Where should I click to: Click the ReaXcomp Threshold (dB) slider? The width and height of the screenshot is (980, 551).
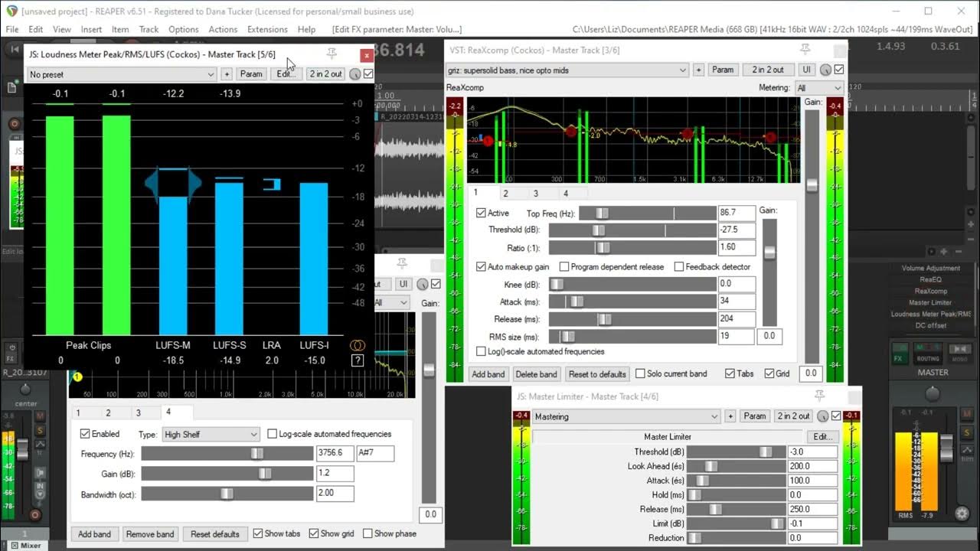coord(632,230)
